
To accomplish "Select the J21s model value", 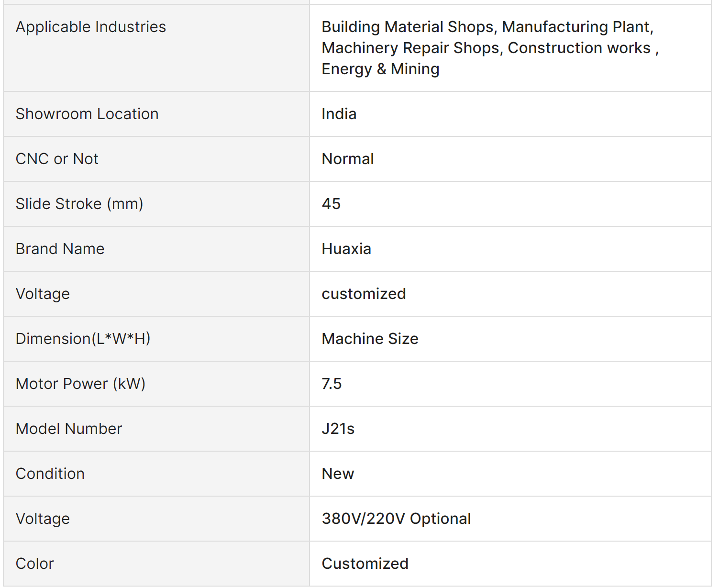I will coord(338,429).
